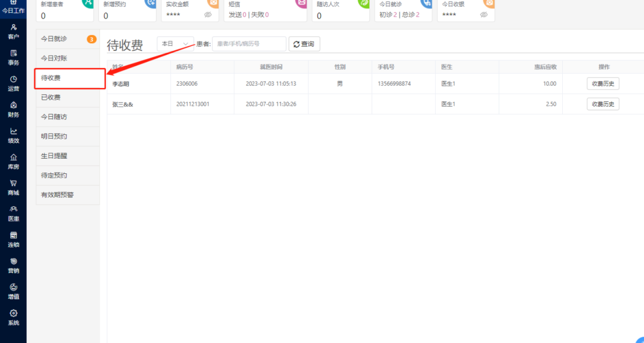Open the 今日工作 sidebar section

[x=13, y=7]
